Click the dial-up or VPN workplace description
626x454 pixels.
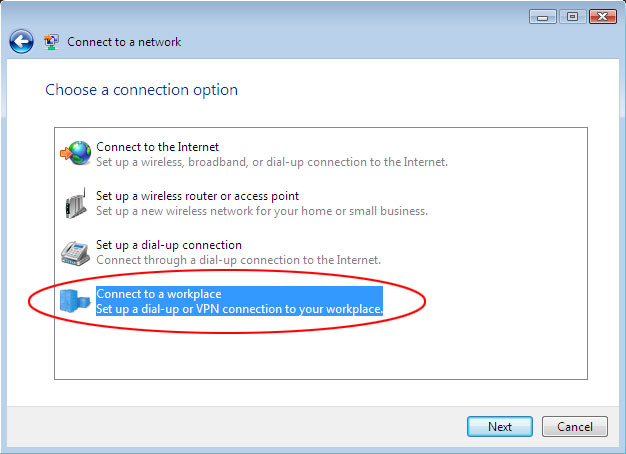(x=239, y=309)
